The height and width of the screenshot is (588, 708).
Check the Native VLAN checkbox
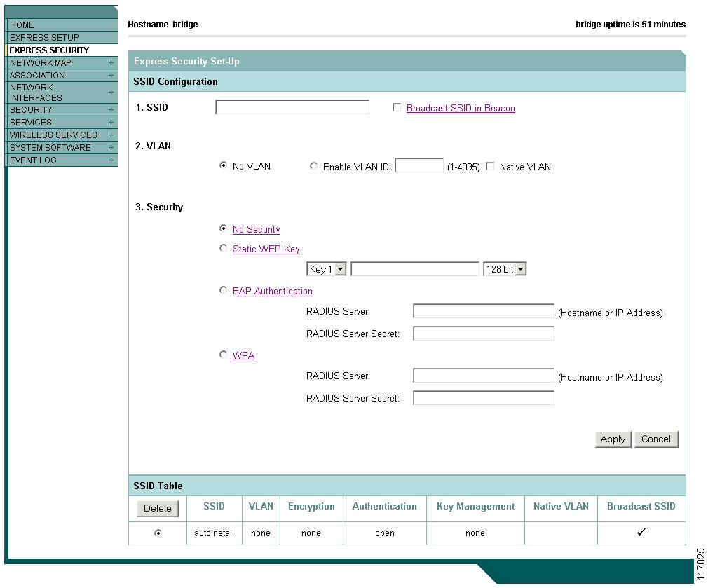coord(490,167)
